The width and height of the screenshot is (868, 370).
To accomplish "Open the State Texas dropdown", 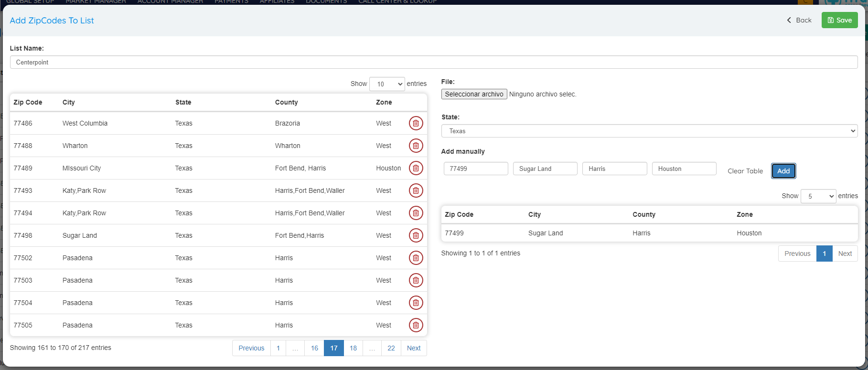I will coord(649,131).
